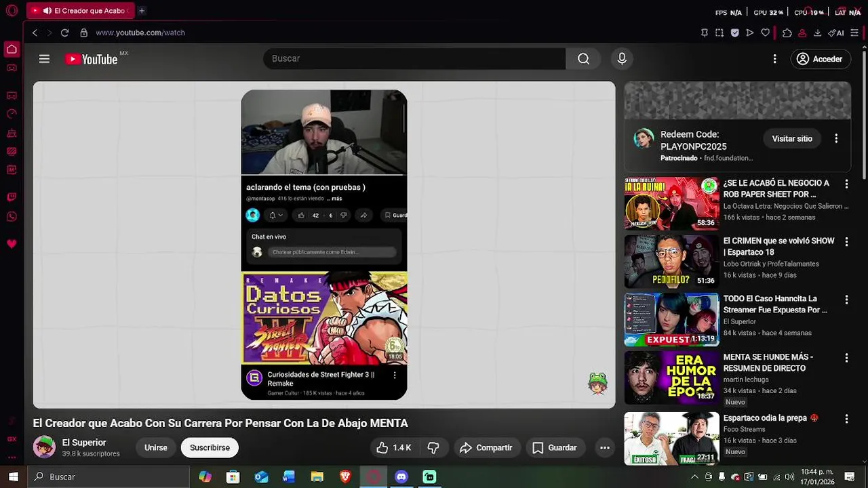Go back with the browser back arrow
Viewport: 868px width, 488px height.
tap(35, 33)
